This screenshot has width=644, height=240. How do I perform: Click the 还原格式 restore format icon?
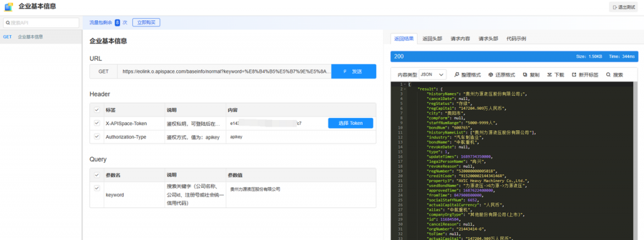point(491,75)
